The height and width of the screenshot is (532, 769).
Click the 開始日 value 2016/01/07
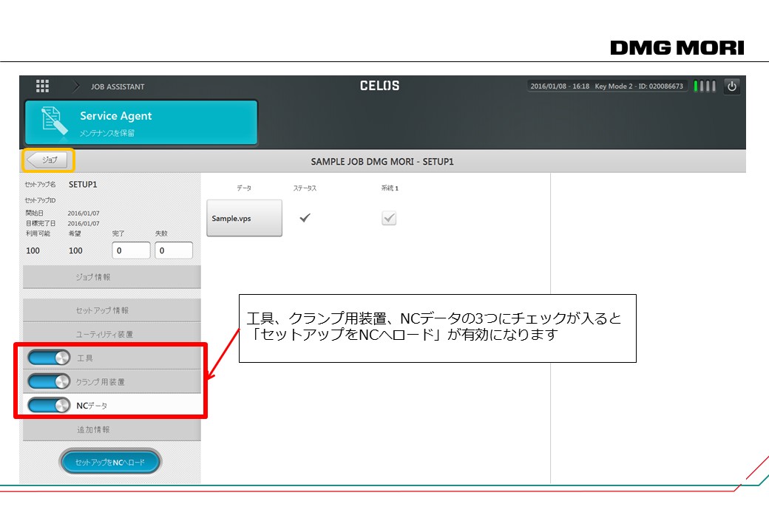pyautogui.click(x=84, y=213)
